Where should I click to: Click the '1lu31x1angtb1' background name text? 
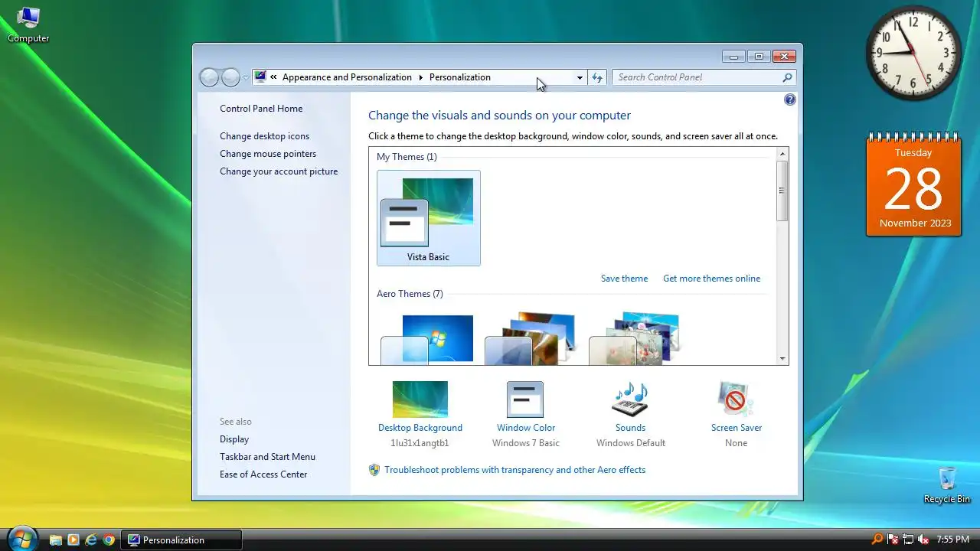pos(420,443)
